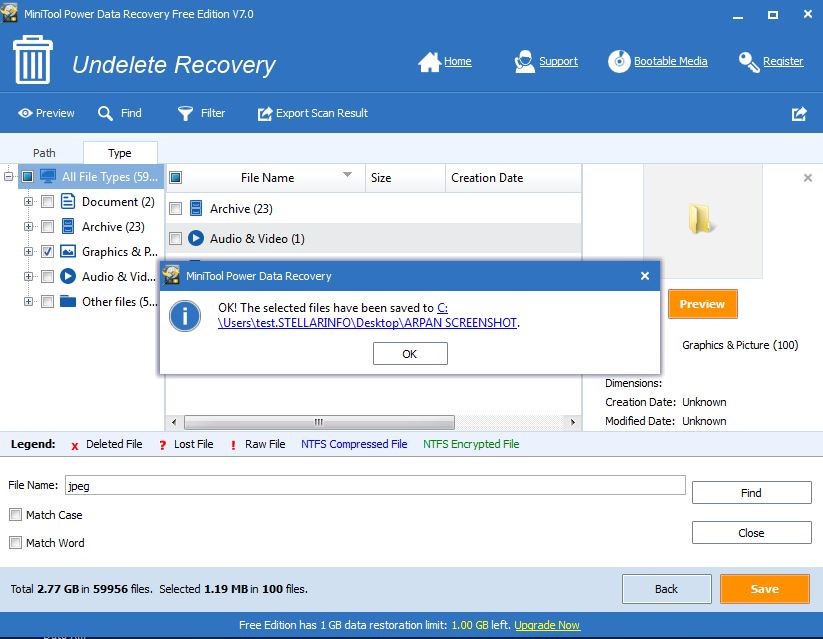The image size is (823, 639).
Task: Check Audio & Video (1) list checkbox
Action: coord(176,238)
